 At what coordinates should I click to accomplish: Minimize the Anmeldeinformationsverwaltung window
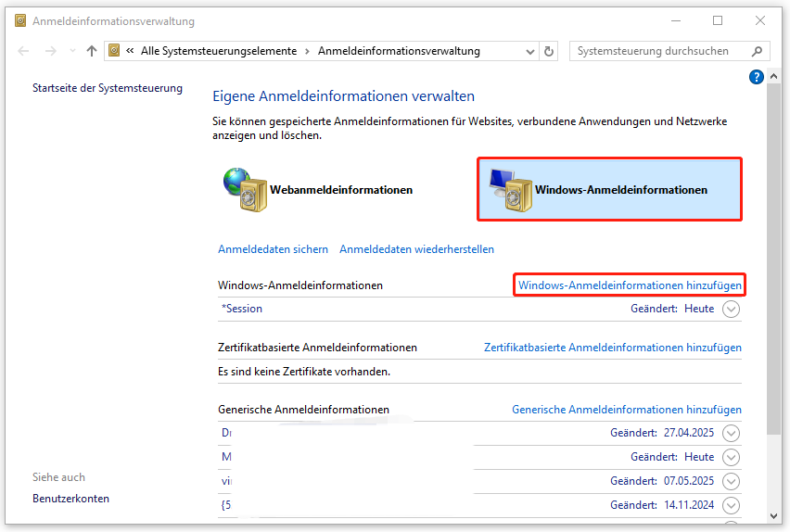pos(676,20)
